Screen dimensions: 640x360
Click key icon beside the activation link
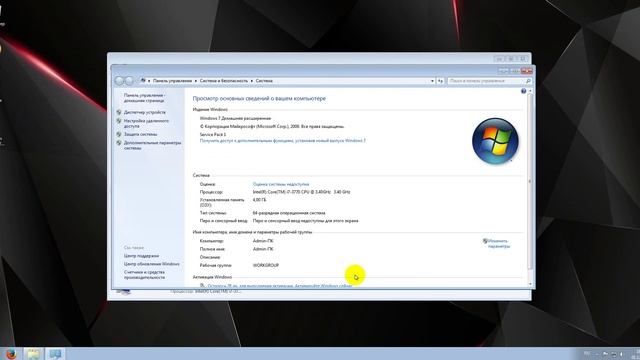[x=202, y=285]
